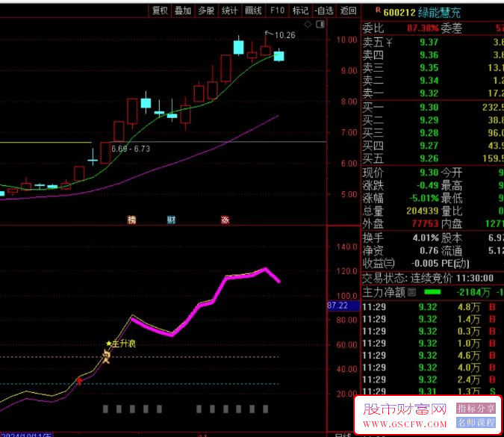Click the list icon beside 主力净额
Image resolution: width=504 pixels, height=437 pixels.
411,292
